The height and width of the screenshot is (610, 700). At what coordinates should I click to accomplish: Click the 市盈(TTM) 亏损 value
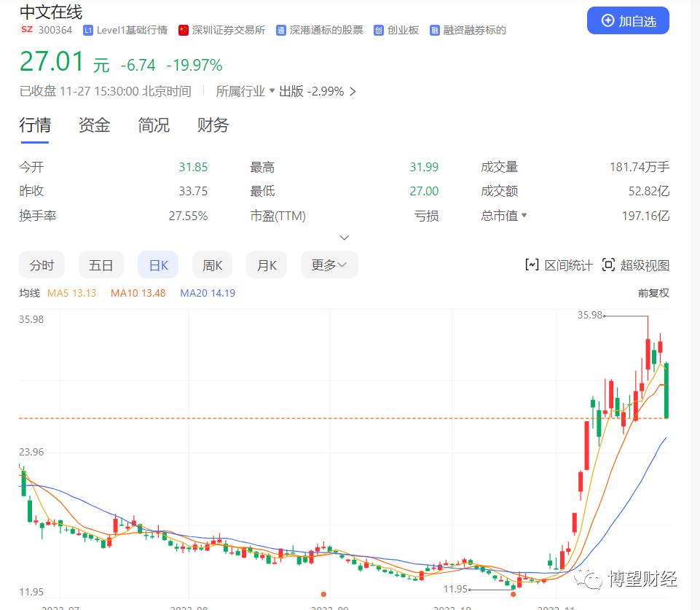(426, 216)
